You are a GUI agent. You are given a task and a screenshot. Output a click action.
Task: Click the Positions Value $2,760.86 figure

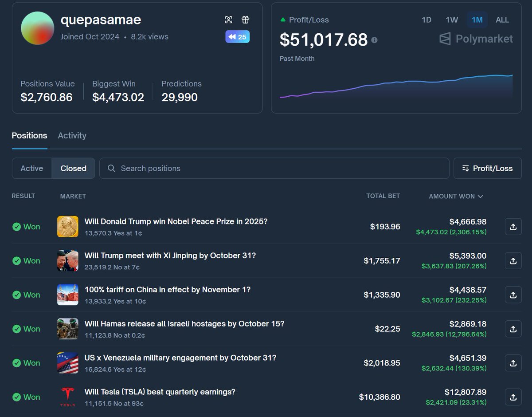47,98
